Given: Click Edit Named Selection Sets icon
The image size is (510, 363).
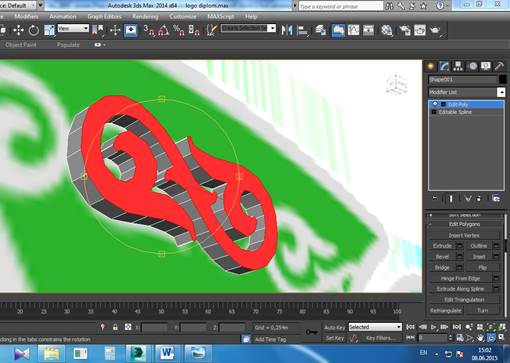Looking at the screenshot, I should 211,30.
